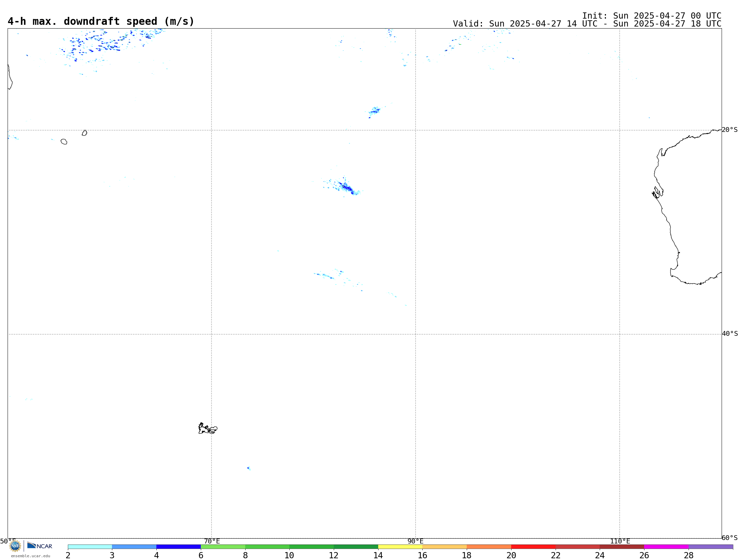Click the 20°S latitude label
744x560 pixels.
730,130
